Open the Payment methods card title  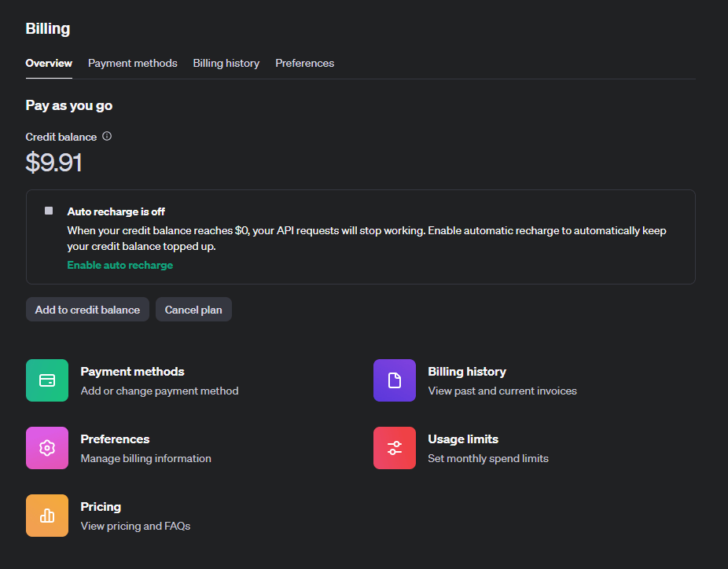(x=132, y=371)
